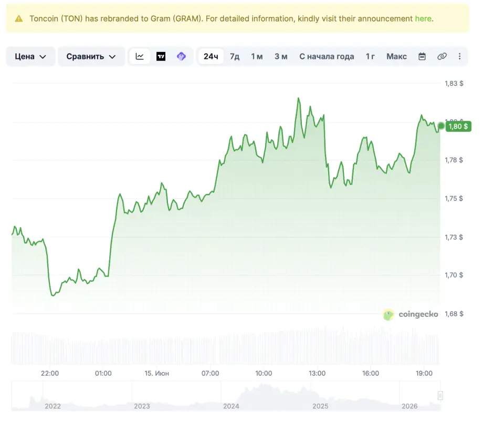The width and height of the screenshot is (504, 422).
Task: Switch range to 1 м
Action: tap(257, 56)
